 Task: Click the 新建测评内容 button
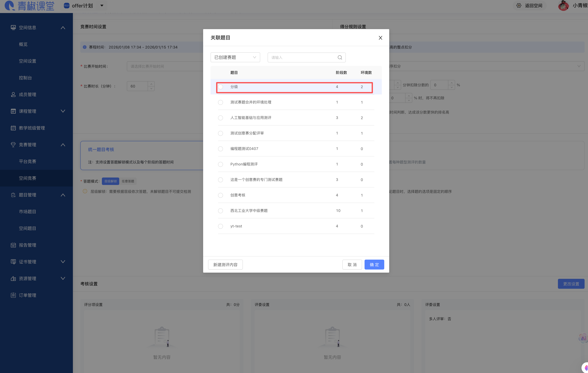225,265
